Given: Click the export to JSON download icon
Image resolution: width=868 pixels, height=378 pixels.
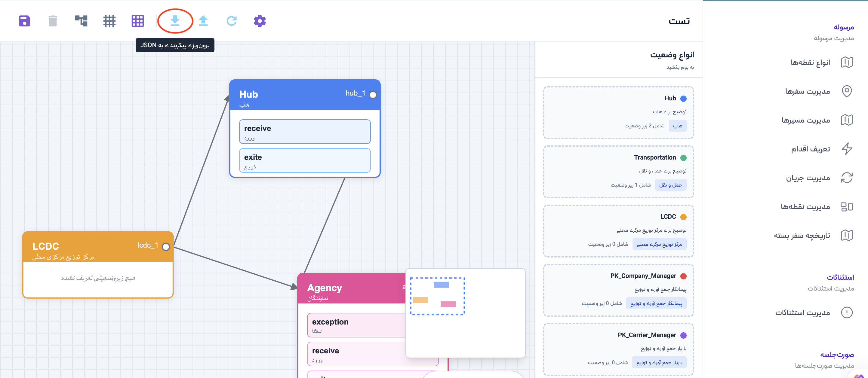Looking at the screenshot, I should [175, 20].
